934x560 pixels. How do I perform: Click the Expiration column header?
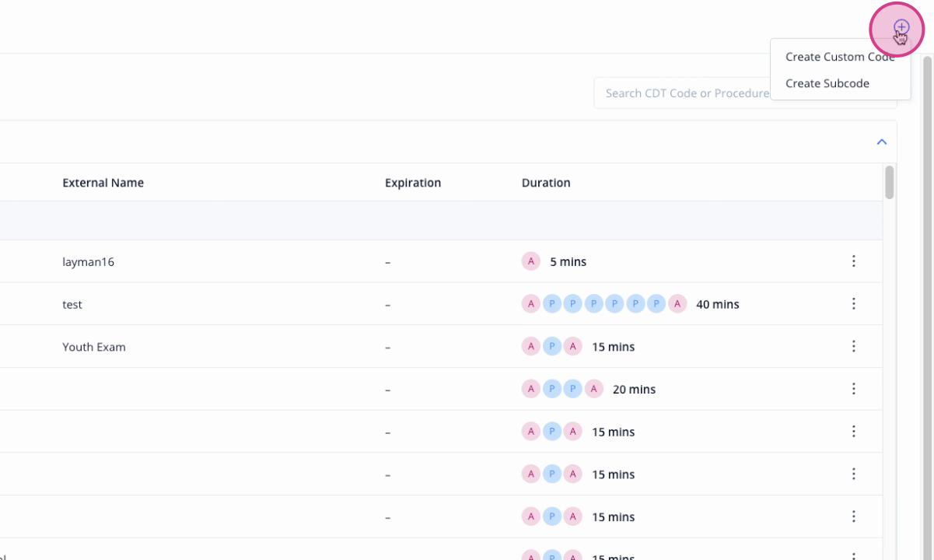[413, 183]
